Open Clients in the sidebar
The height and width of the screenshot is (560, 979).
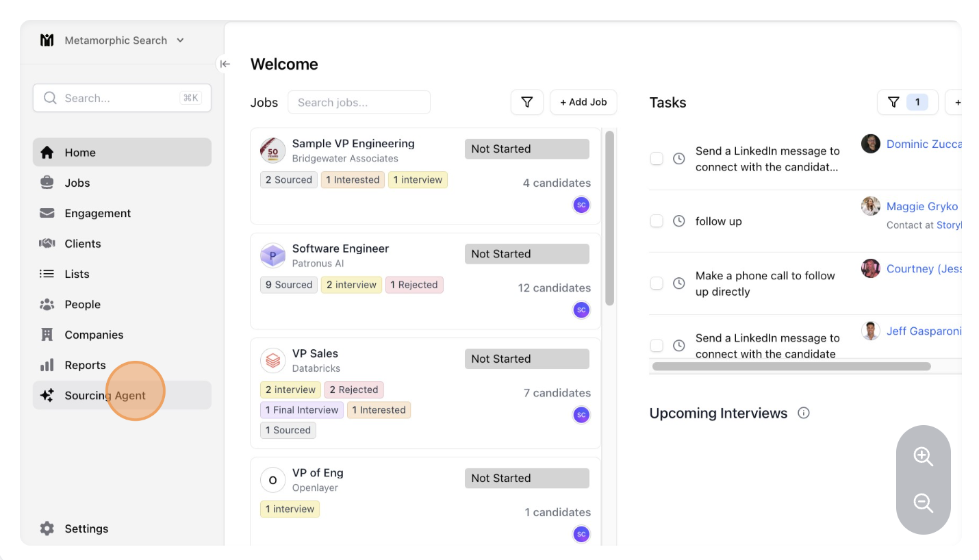[x=122, y=243]
